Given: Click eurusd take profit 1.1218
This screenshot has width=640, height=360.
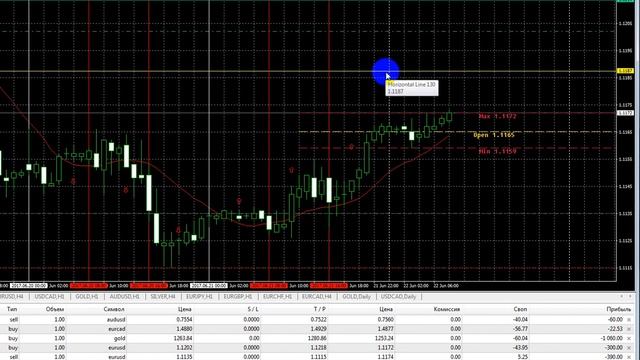Looking at the screenshot, I should click(318, 348).
